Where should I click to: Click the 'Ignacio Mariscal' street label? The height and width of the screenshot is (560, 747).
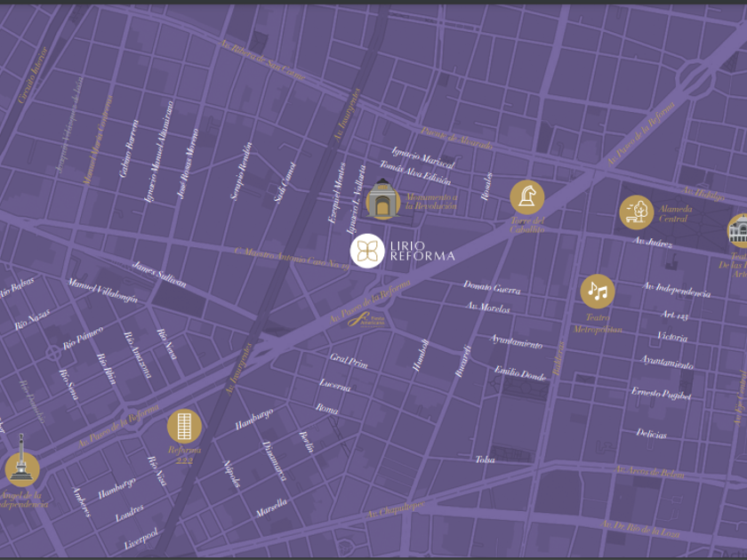point(423,158)
